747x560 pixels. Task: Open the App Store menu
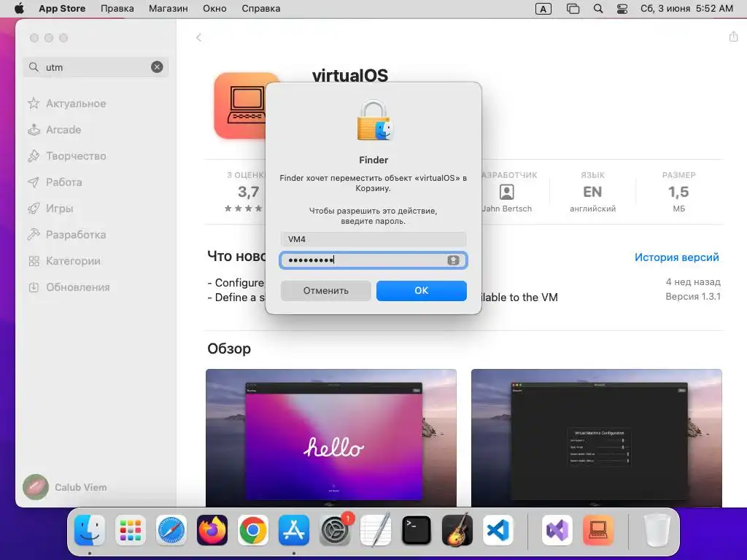62,9
